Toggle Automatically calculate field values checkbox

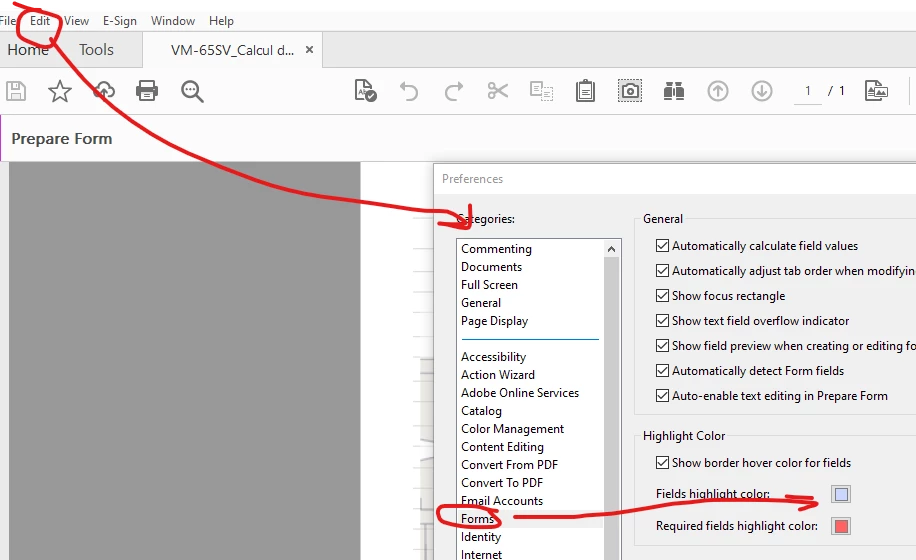point(662,246)
